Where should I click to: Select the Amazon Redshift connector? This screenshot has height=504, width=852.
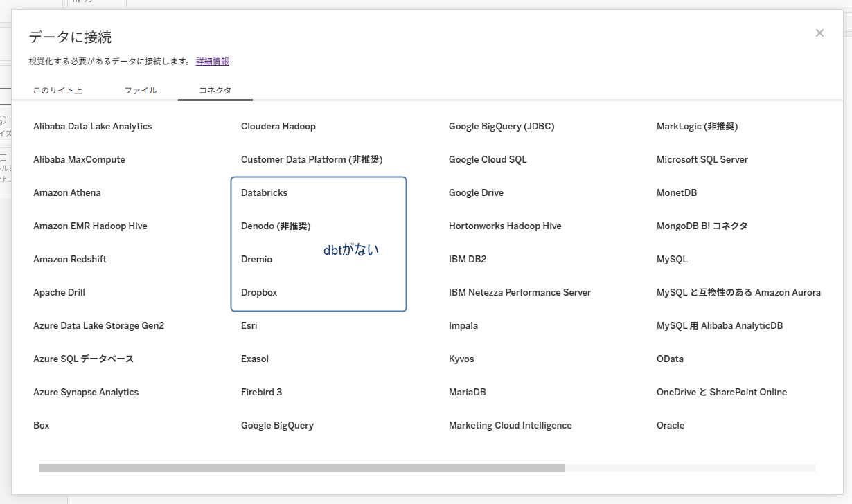(70, 260)
